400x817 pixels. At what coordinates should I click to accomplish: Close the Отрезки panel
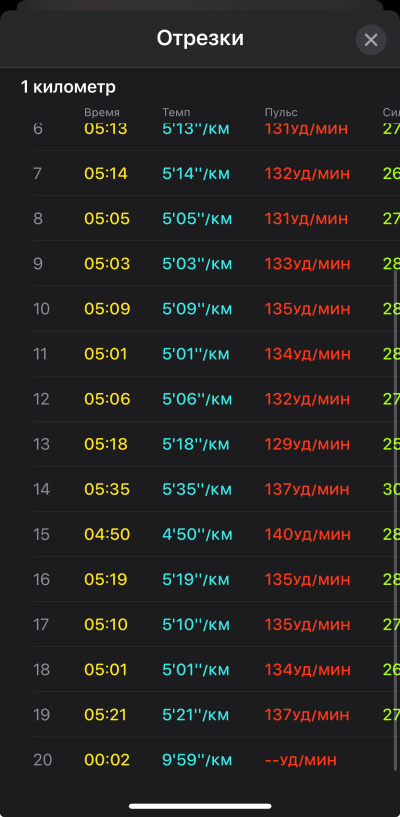(x=371, y=40)
